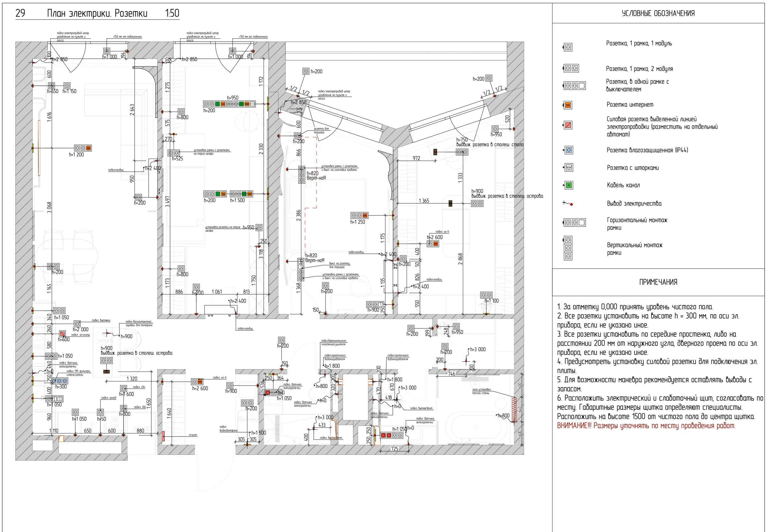Screen dimensions: 766x532
Task: Click the horizontal frame mounting legend symbol
Action: point(574,222)
